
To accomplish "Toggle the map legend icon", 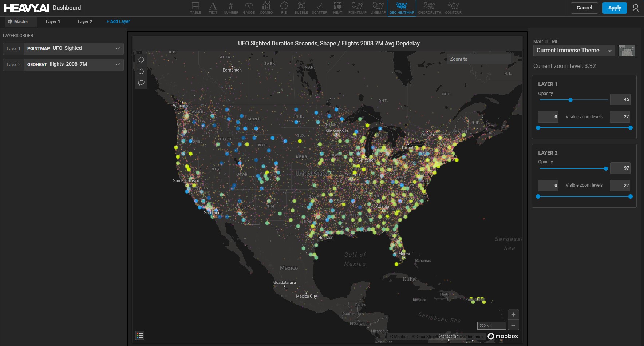I will [140, 335].
